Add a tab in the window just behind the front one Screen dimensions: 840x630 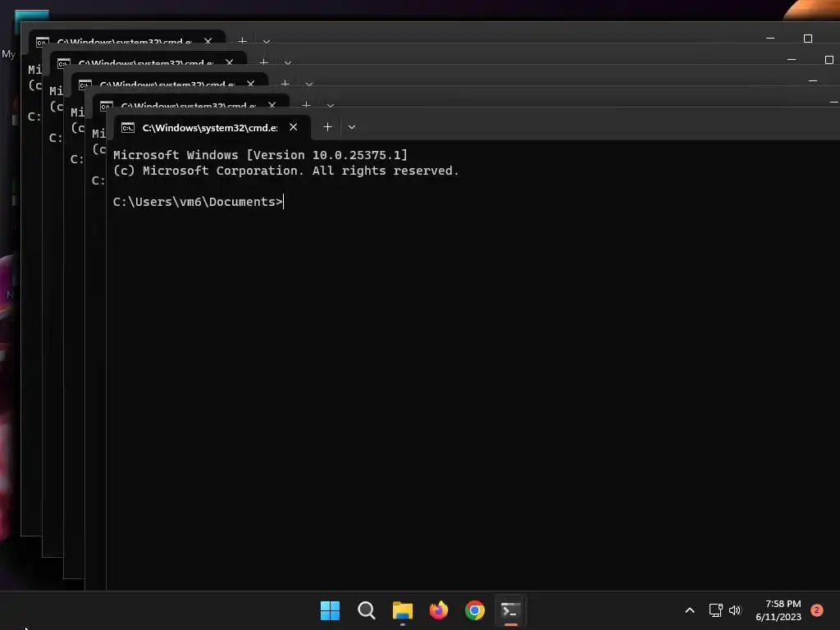307,104
